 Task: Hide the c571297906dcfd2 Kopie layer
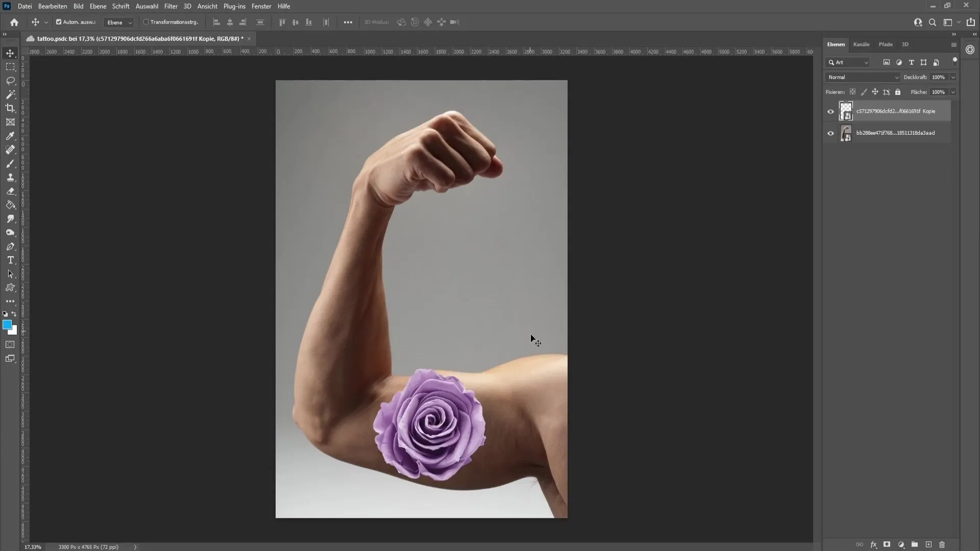(x=830, y=111)
